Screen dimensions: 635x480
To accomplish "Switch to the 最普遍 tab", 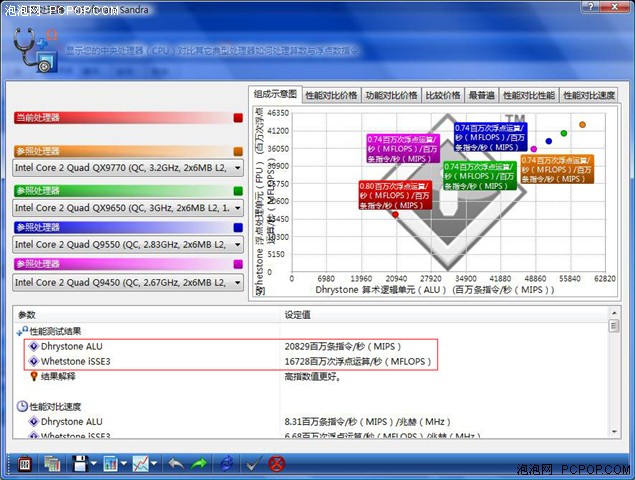I will [x=482, y=95].
